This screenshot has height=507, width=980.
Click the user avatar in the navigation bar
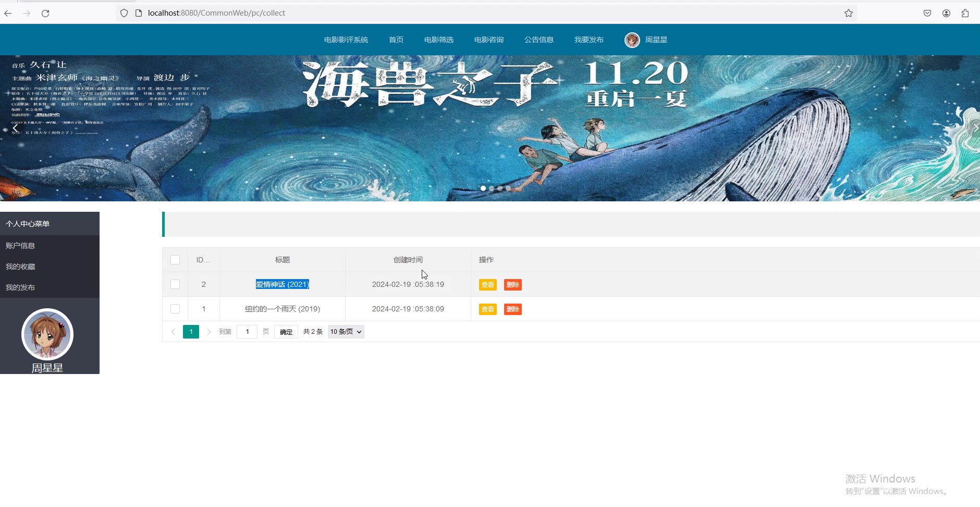tap(632, 40)
